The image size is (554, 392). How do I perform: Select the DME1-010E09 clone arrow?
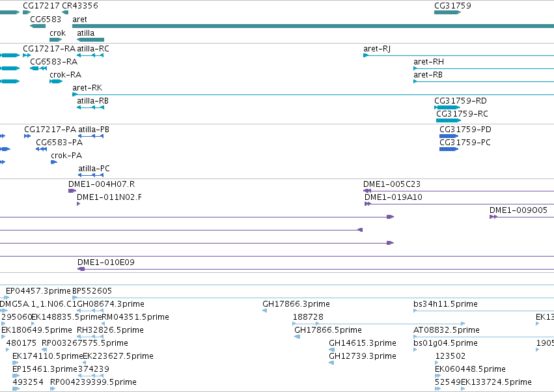(316, 269)
